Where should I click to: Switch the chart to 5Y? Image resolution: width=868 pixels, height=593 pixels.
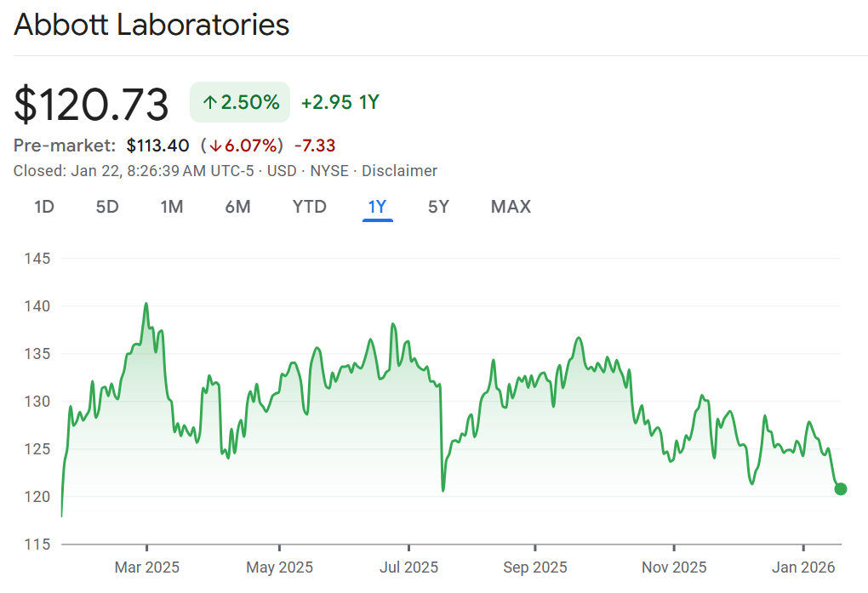pyautogui.click(x=438, y=207)
